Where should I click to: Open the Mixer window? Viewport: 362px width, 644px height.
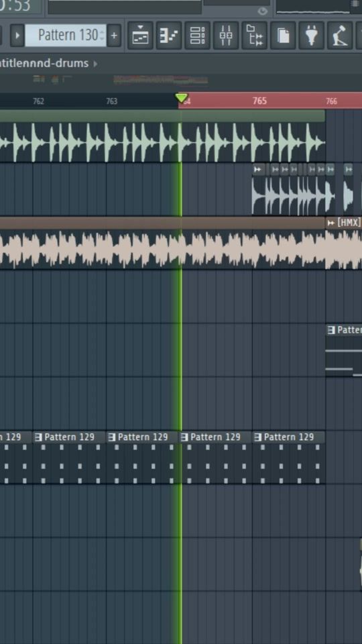(226, 36)
